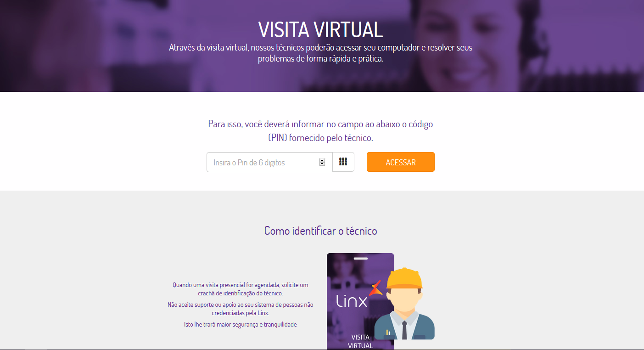Click the red-orange Linx arrow symbol
The width and height of the screenshot is (644, 350).
pos(375,287)
